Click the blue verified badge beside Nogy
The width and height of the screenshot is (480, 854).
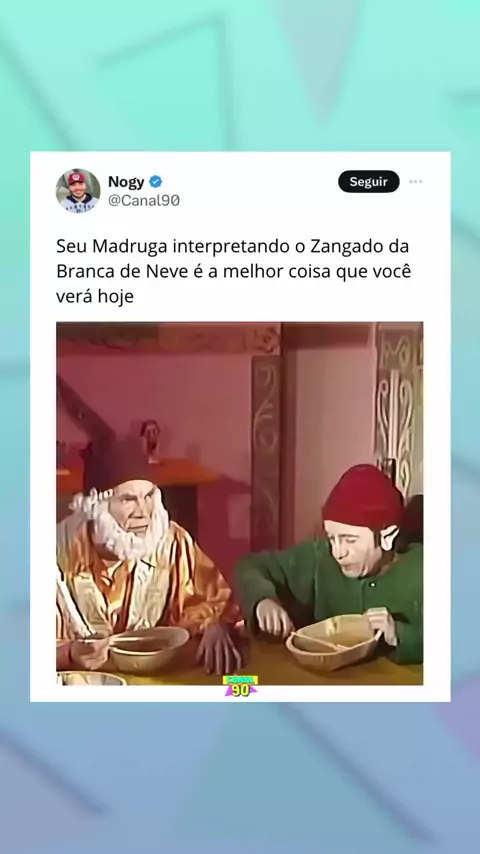click(155, 182)
